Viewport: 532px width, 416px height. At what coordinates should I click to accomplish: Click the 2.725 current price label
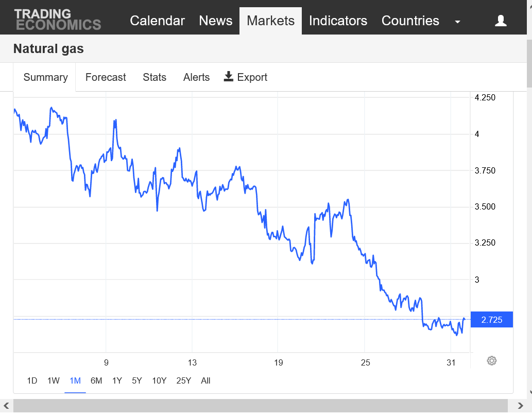(491, 320)
